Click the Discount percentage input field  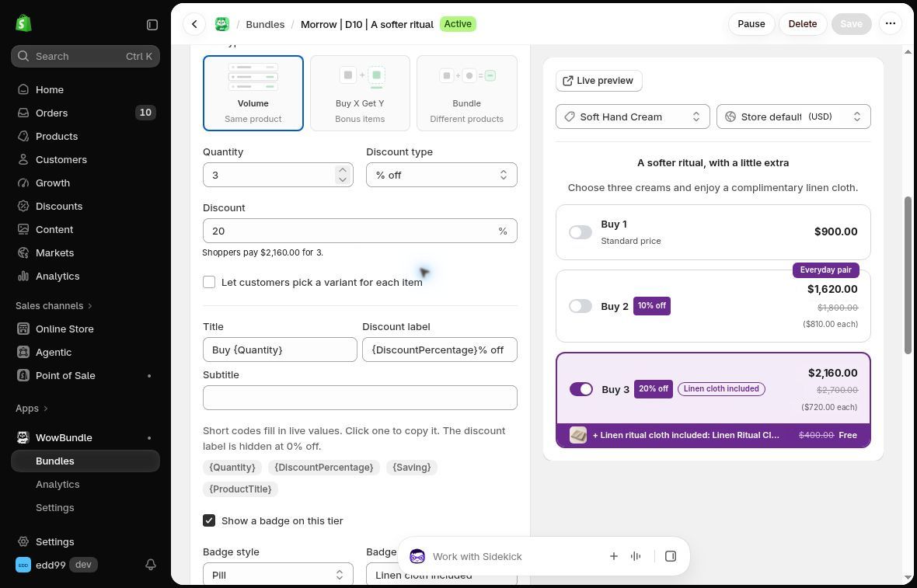tap(360, 231)
